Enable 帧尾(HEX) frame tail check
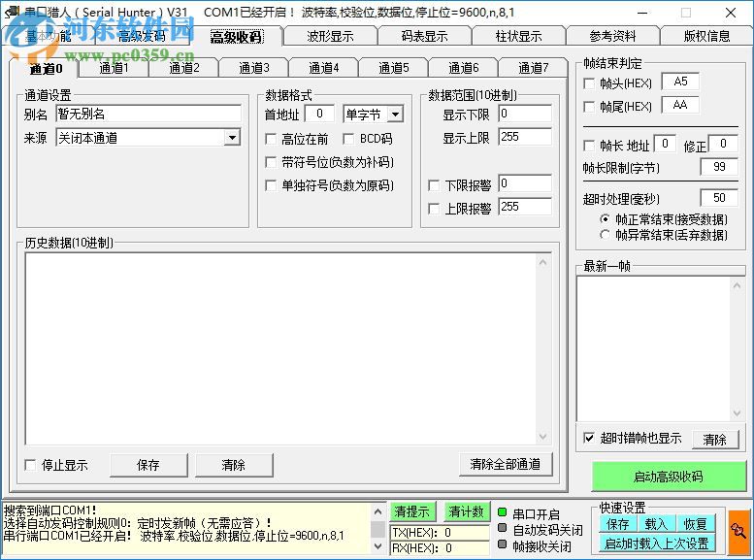 (589, 107)
